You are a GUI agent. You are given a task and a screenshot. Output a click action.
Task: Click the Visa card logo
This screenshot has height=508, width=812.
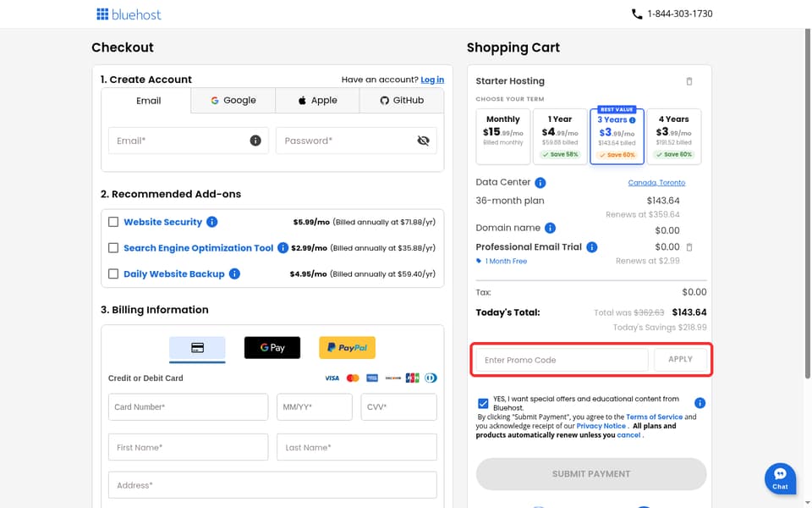pyautogui.click(x=332, y=378)
